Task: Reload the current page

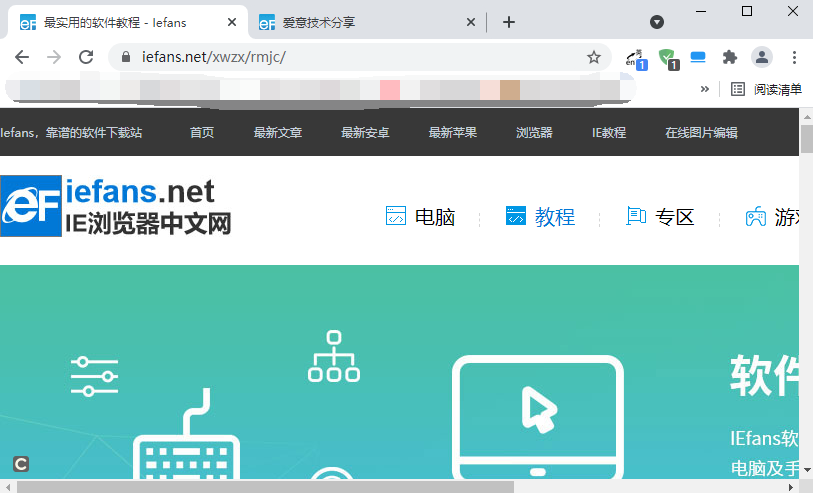Action: pos(86,57)
